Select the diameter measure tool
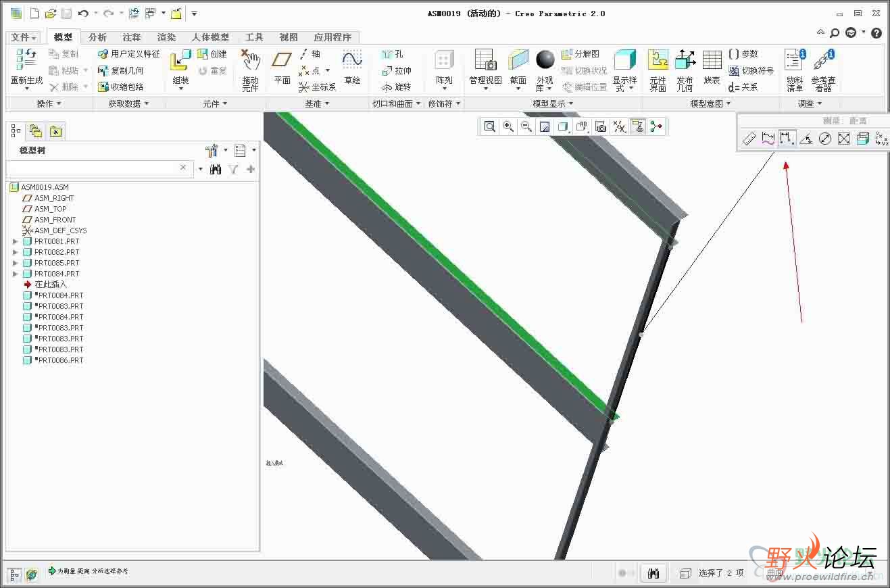The height and width of the screenshot is (588, 890). click(x=824, y=139)
